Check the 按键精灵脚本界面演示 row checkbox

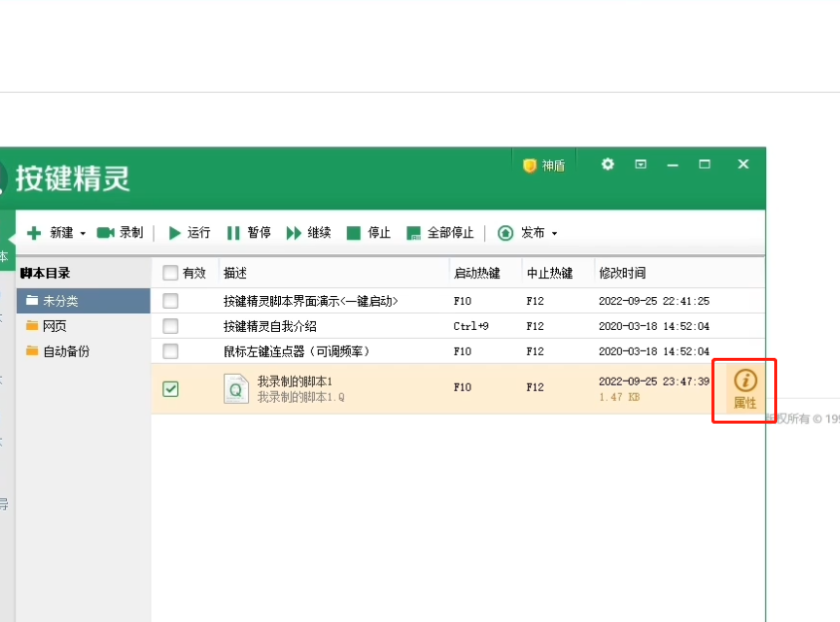pyautogui.click(x=170, y=301)
